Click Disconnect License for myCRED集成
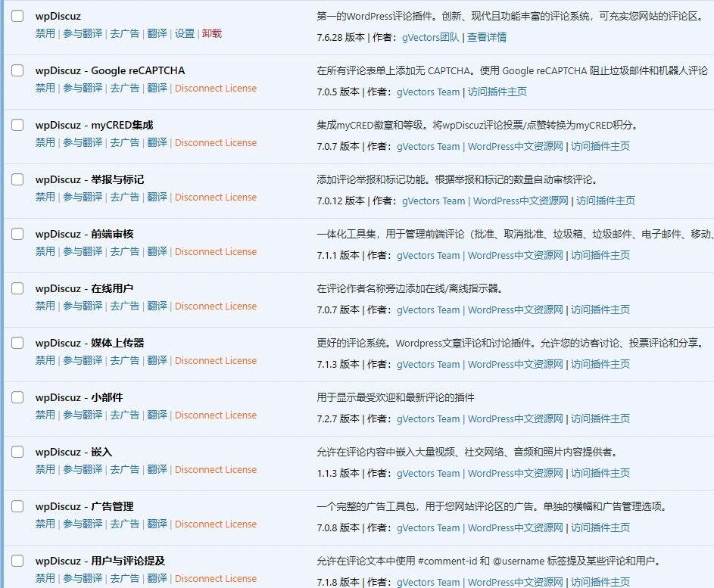This screenshot has height=588, width=714. 216,142
